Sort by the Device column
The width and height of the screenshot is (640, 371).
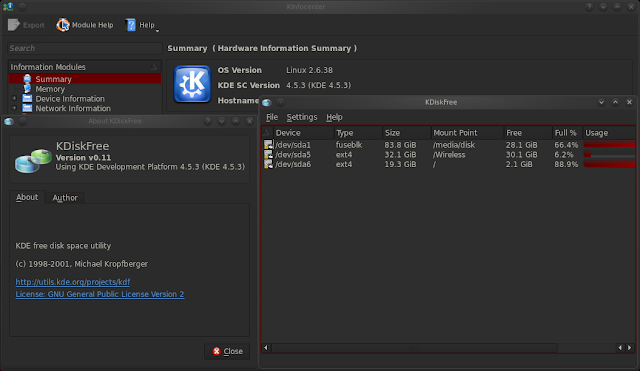tap(303, 133)
